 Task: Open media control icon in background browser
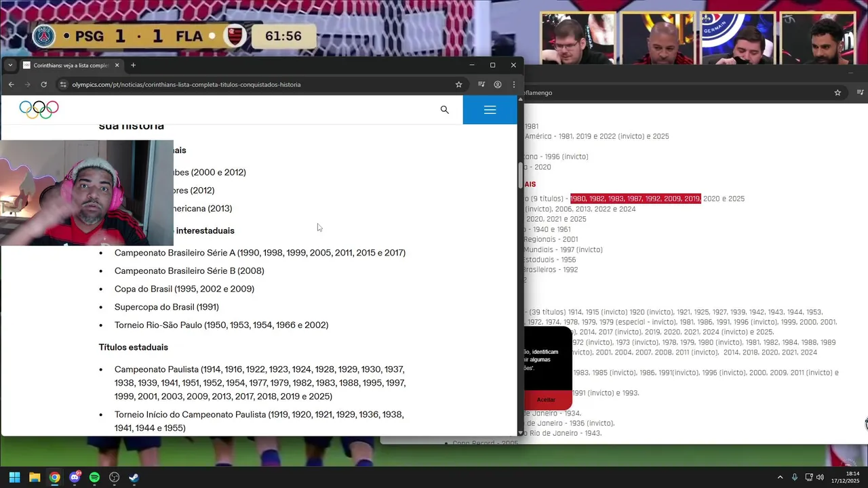(861, 93)
